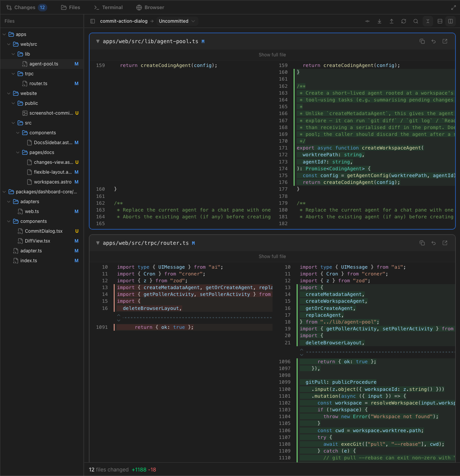Select index.ts in file tree
This screenshot has width=460, height=476.
[42, 261]
